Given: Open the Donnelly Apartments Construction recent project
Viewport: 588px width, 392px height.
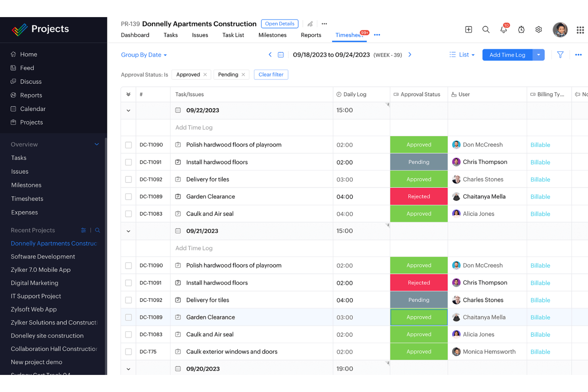Looking at the screenshot, I should [54, 243].
